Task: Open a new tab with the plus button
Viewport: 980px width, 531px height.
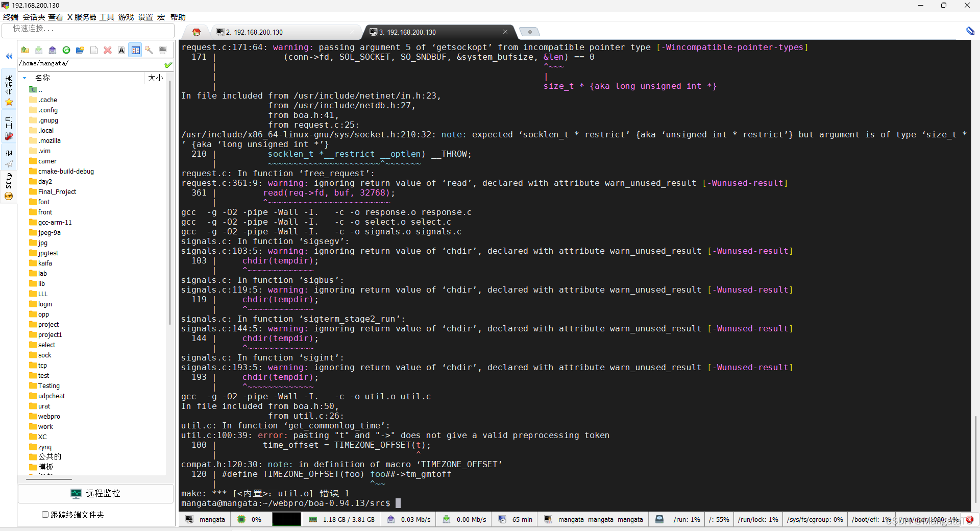Action: tap(530, 32)
